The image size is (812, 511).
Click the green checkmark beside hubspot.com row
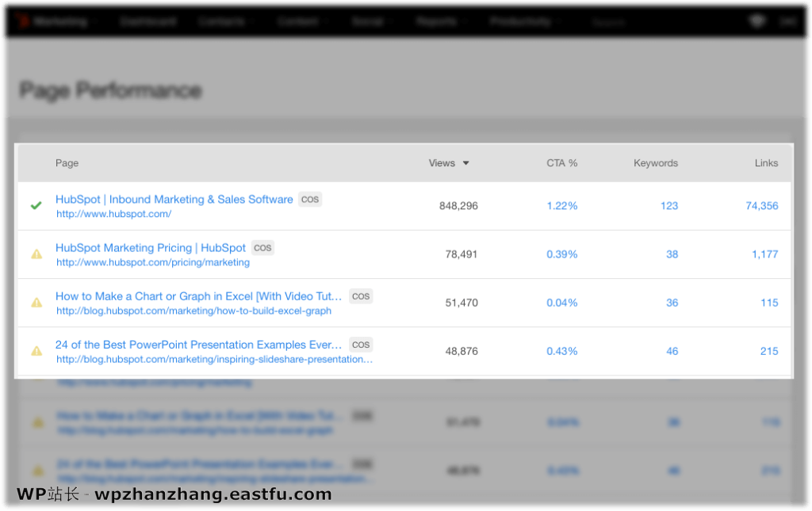point(36,205)
